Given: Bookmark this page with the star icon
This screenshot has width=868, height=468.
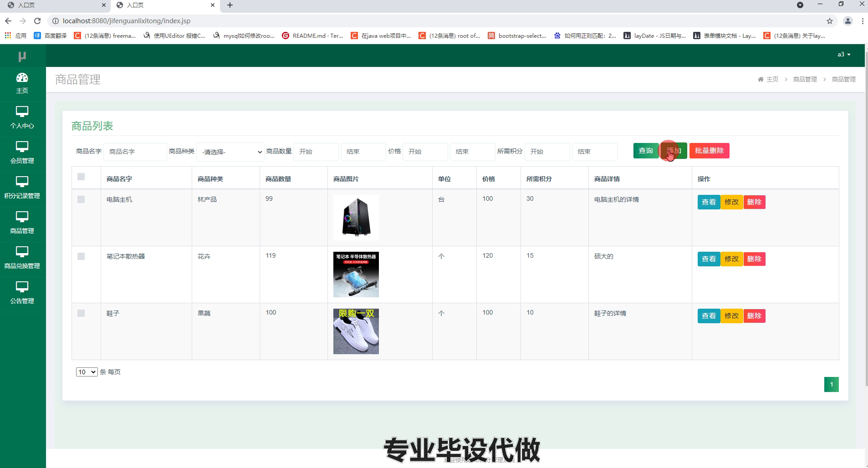Looking at the screenshot, I should 830,21.
